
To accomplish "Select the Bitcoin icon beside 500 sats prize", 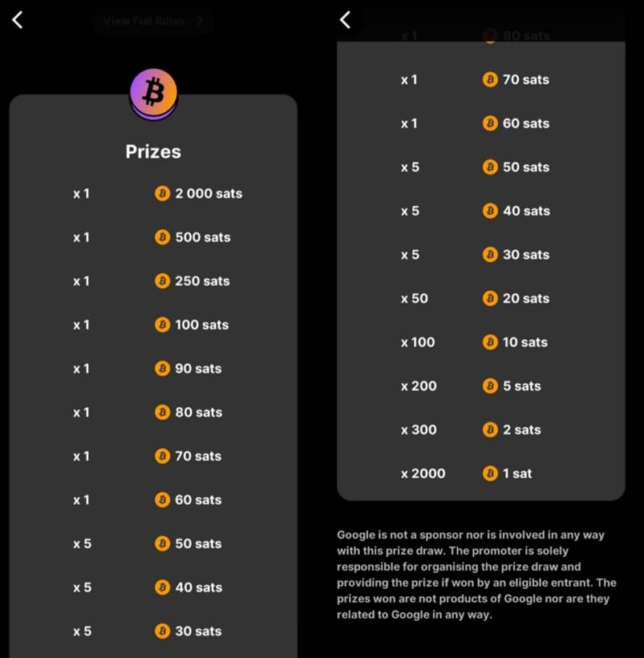I will point(163,237).
